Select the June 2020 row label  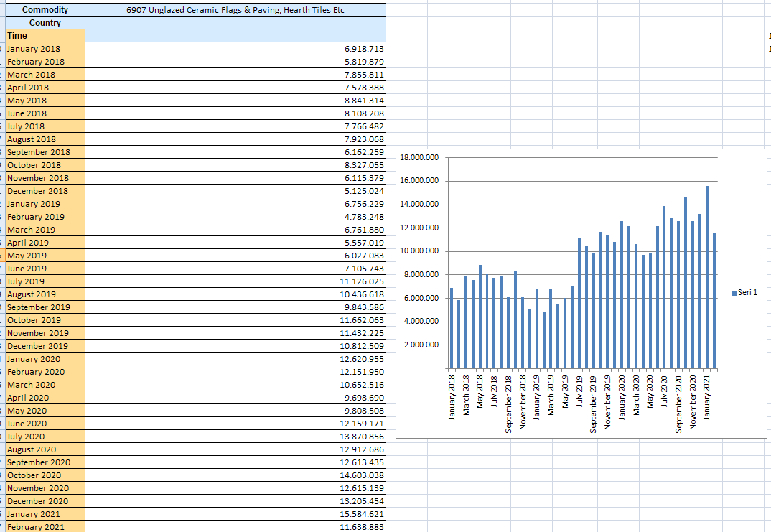coord(45,424)
